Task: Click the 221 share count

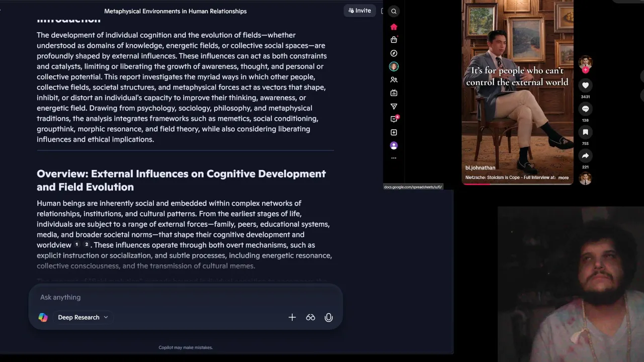Action: pyautogui.click(x=585, y=167)
